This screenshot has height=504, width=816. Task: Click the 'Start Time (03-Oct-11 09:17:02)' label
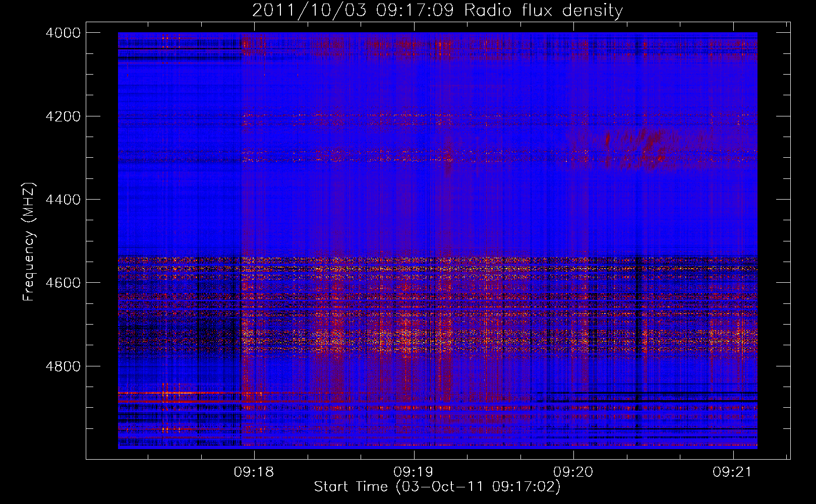click(437, 487)
